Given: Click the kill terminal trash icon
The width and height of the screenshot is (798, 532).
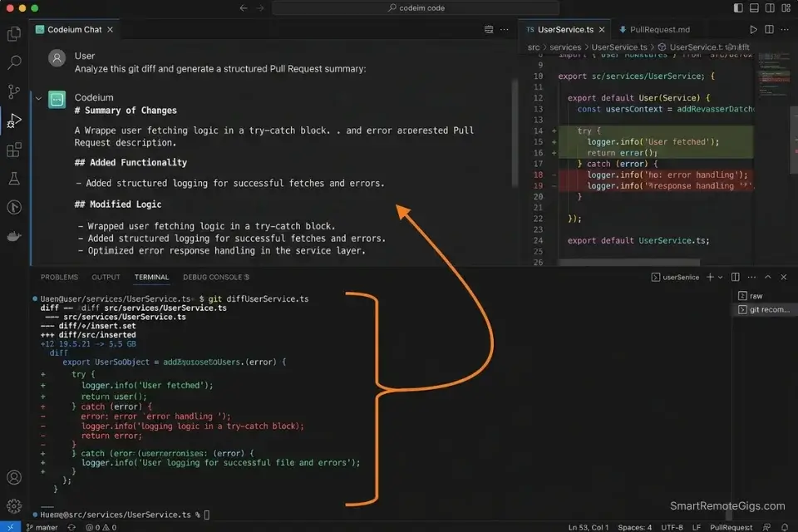Looking at the screenshot, I should [x=782, y=277].
